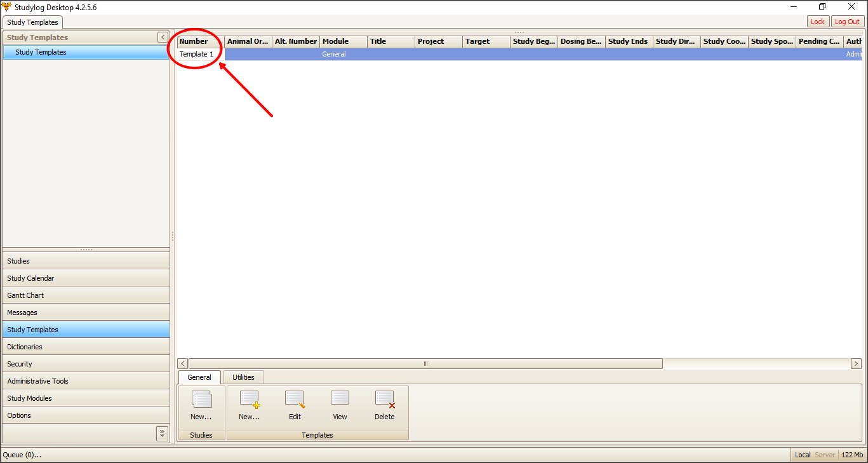Screen dimensions: 868x463
Task: Sort by the Study Spo... column header
Action: (x=772, y=41)
